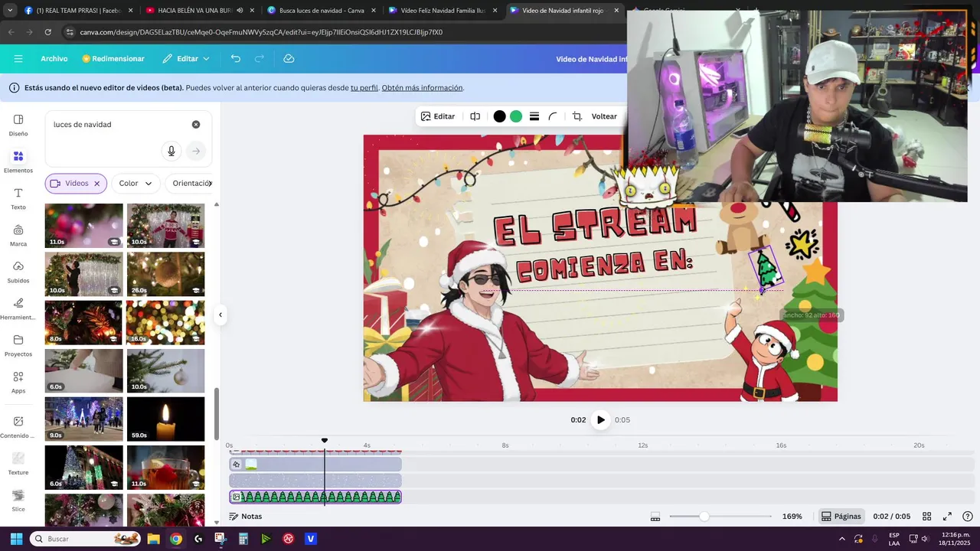980x551 pixels.
Task: Open the 'tu perfil' link
Action: (364, 88)
